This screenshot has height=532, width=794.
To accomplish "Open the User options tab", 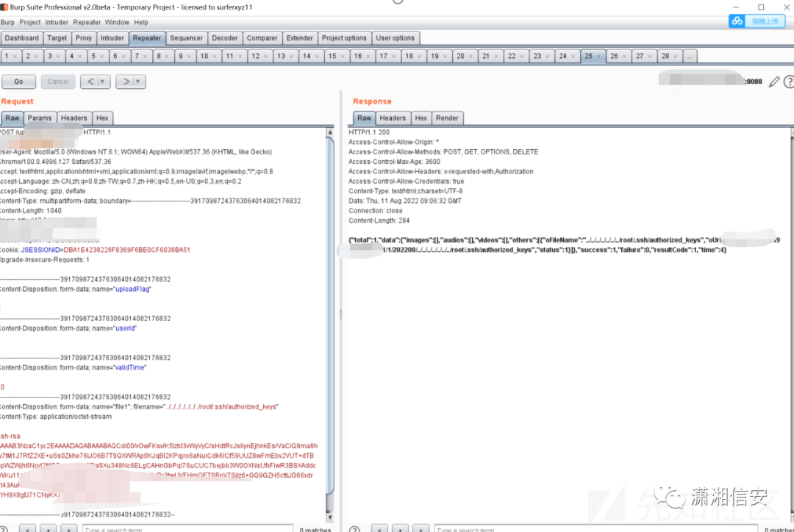I will (395, 38).
